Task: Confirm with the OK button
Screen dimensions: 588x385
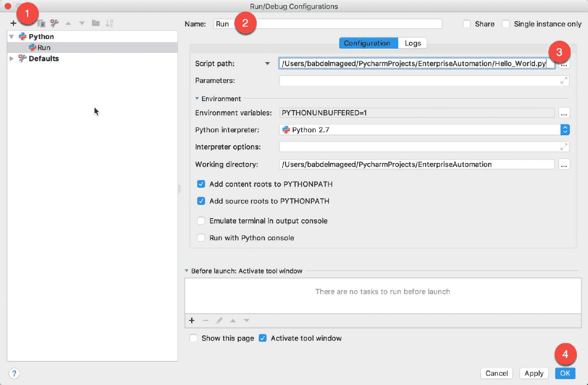Action: click(x=565, y=373)
